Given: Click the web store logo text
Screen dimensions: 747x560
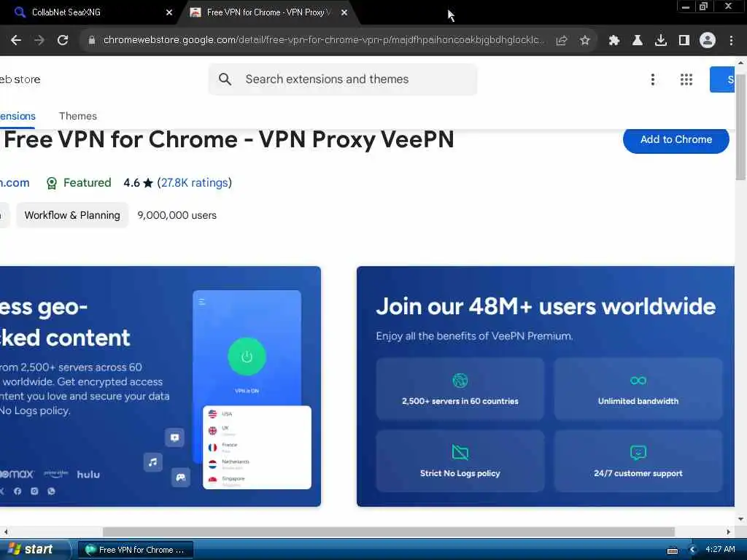Looking at the screenshot, I should (x=20, y=79).
